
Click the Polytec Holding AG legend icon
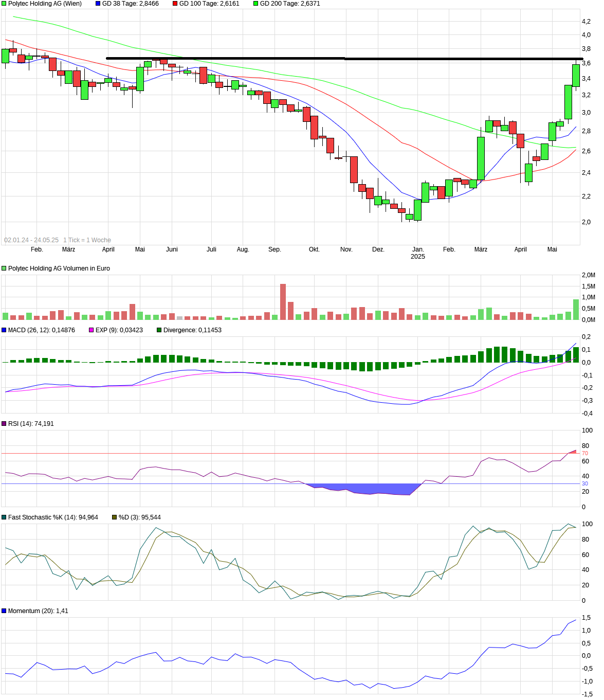(x=4, y=4)
